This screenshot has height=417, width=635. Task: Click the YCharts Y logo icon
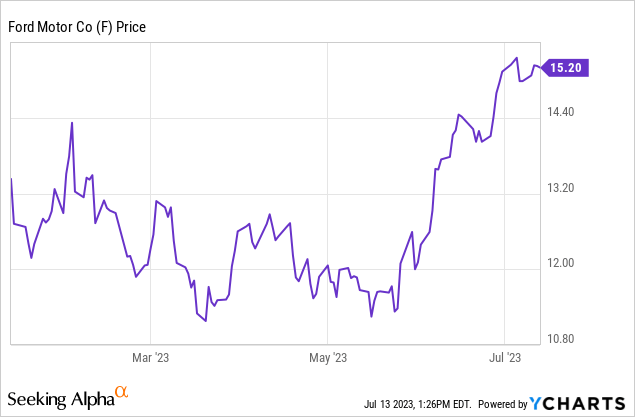[x=539, y=403]
